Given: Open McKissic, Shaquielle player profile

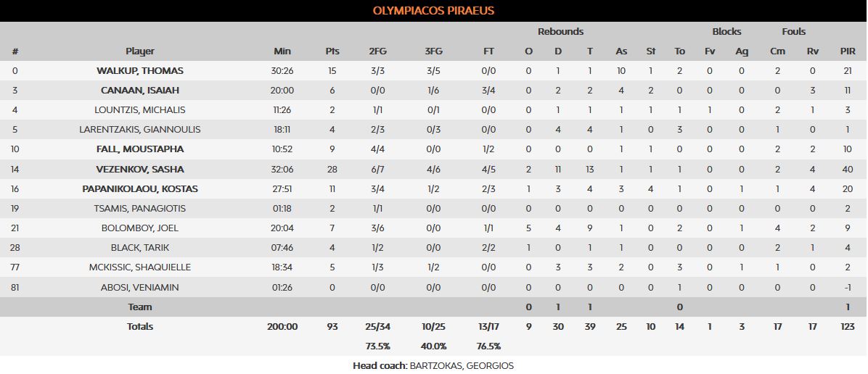Looking at the screenshot, I should tap(140, 267).
